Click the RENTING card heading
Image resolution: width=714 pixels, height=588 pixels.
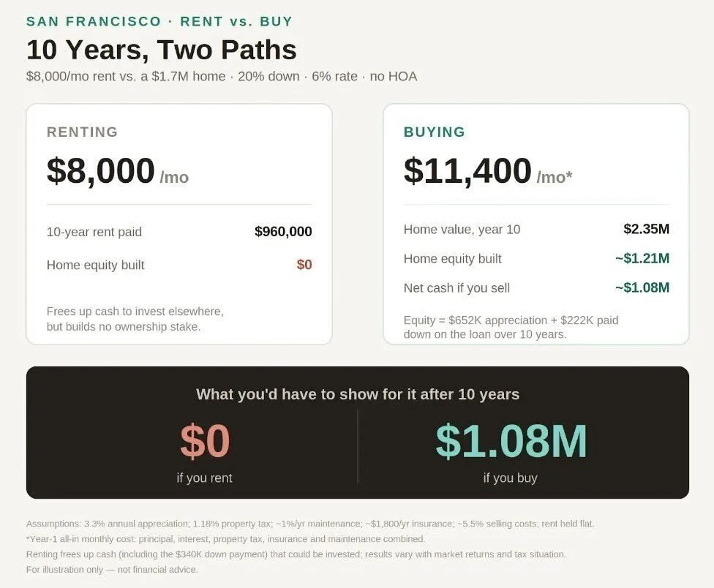click(x=83, y=132)
